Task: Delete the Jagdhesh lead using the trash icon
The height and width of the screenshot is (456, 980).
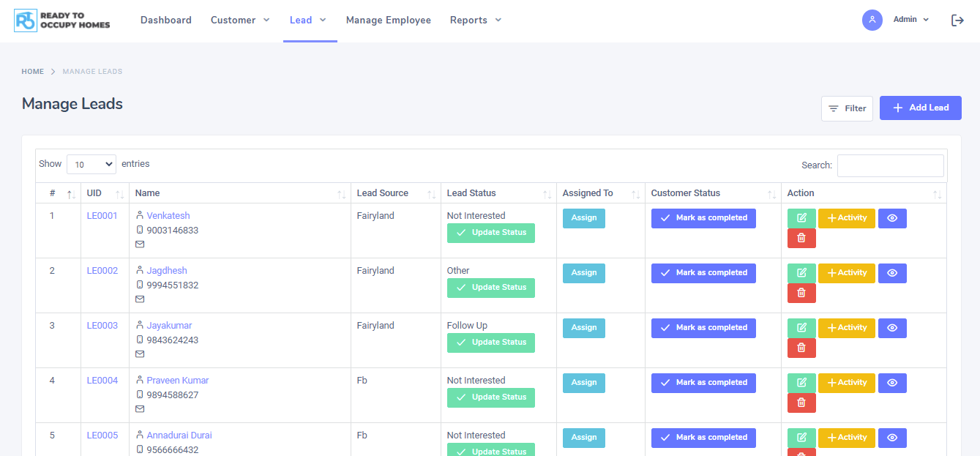Action: pos(801,293)
